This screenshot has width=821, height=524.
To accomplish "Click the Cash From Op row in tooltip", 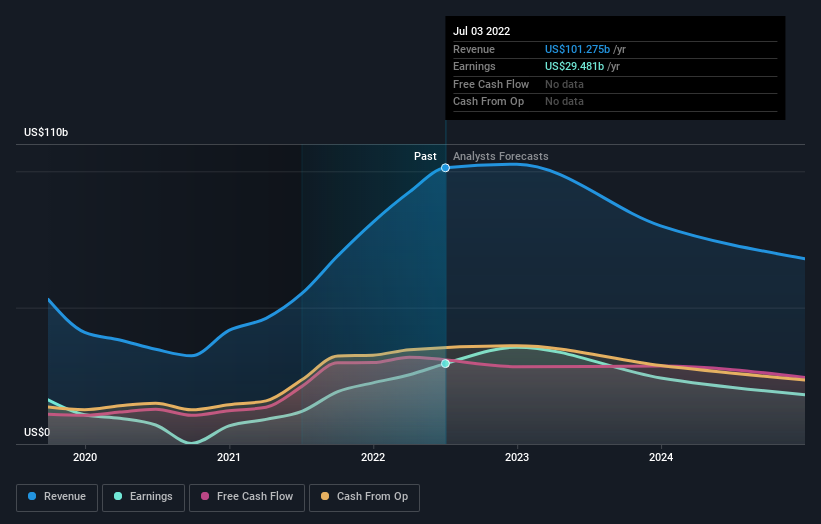I will click(x=615, y=102).
